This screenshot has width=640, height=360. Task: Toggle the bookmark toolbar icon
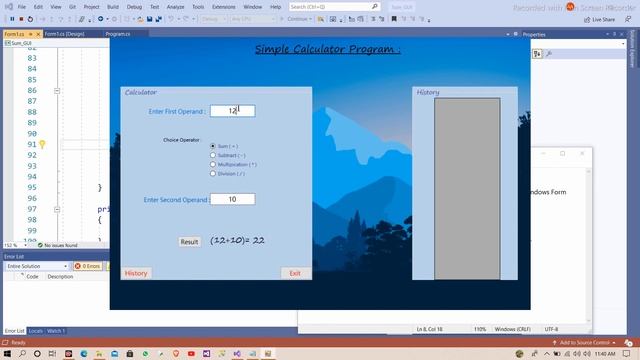click(x=394, y=19)
